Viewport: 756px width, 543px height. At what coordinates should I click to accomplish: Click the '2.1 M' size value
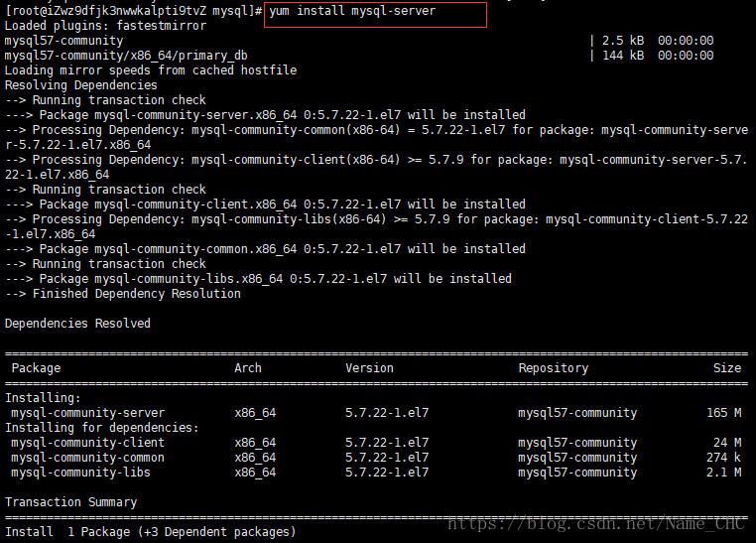(x=723, y=473)
